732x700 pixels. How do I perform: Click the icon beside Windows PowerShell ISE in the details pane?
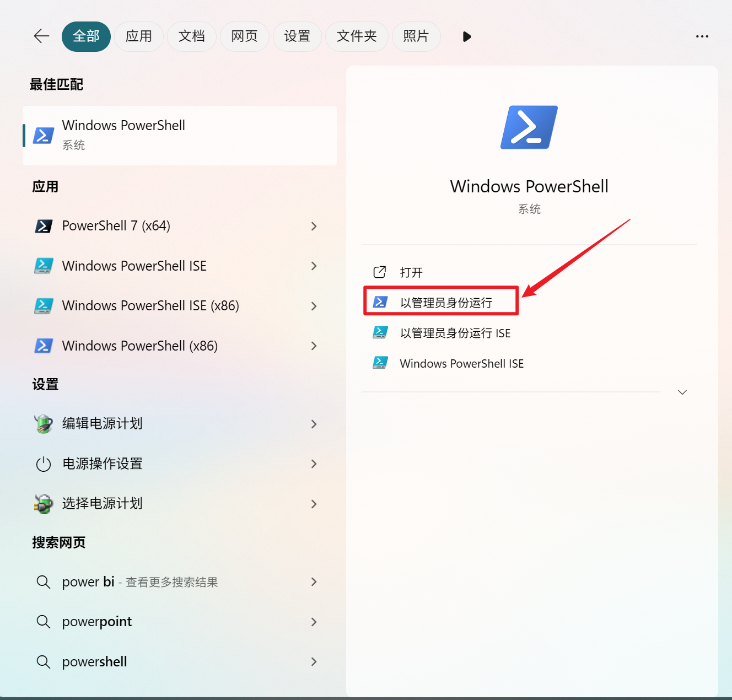pyautogui.click(x=380, y=363)
